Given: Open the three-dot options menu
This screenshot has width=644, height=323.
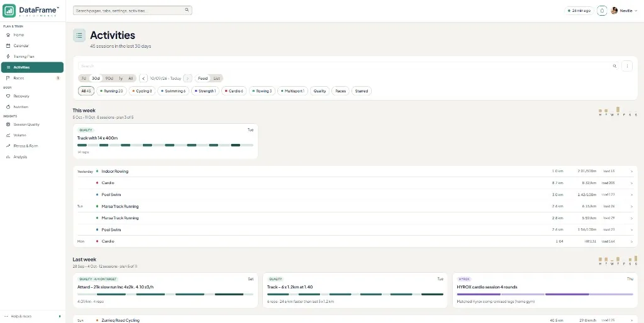Looking at the screenshot, I should click(627, 66).
